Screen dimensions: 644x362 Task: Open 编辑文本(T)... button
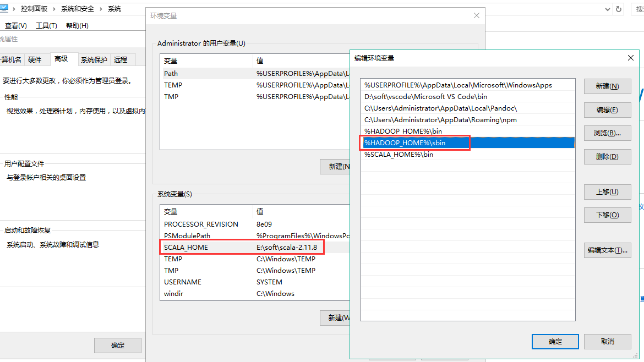tap(607, 250)
